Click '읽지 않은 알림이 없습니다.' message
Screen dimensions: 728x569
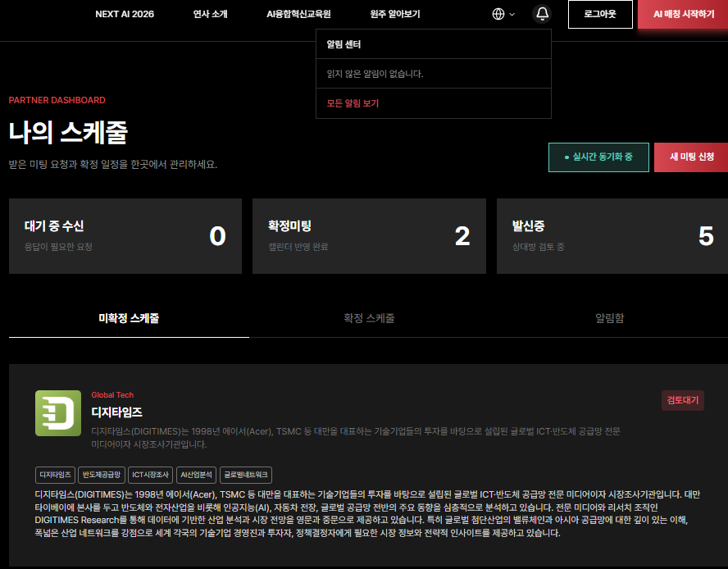(375, 74)
